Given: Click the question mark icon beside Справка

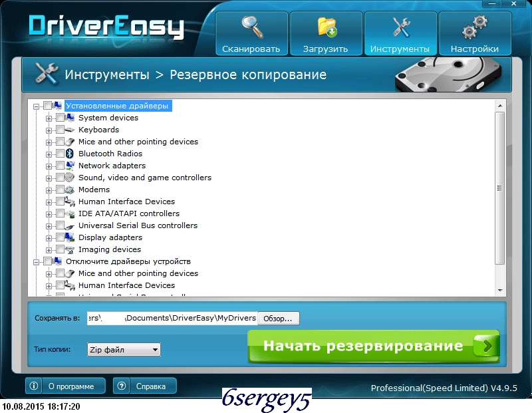Looking at the screenshot, I should [122, 386].
